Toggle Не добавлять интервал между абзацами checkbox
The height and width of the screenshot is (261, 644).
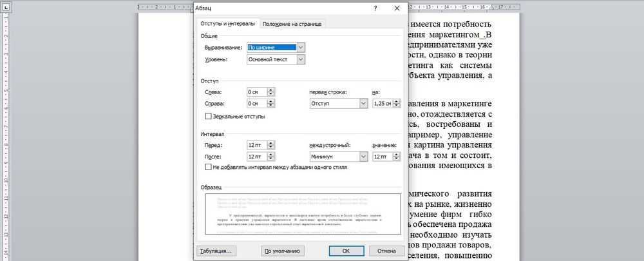(x=208, y=167)
